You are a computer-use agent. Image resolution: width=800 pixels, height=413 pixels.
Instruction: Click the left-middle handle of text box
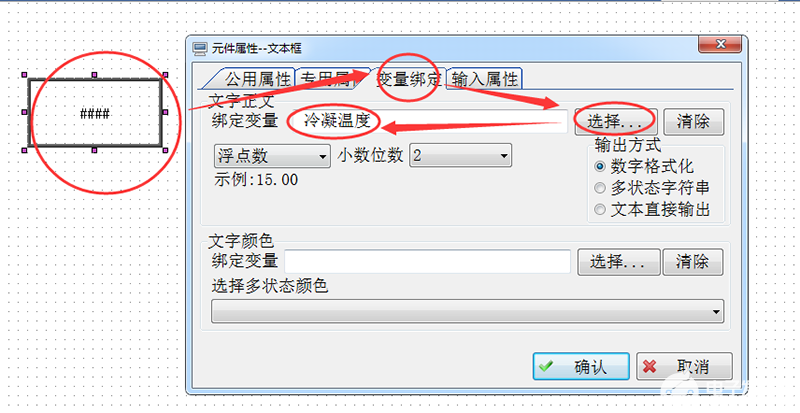click(24, 112)
